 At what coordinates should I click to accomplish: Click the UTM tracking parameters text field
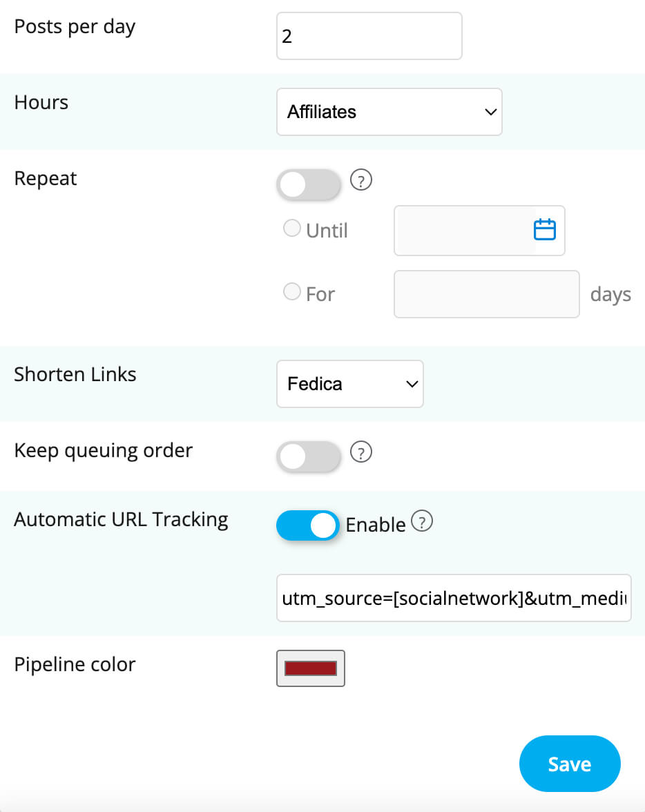tap(453, 598)
